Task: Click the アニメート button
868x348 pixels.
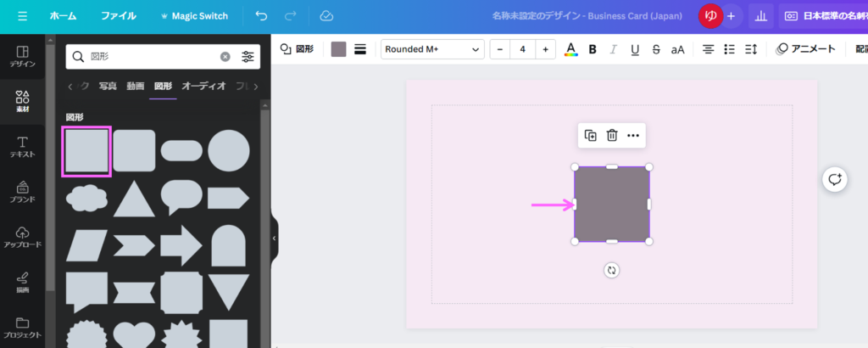Action: (x=805, y=49)
